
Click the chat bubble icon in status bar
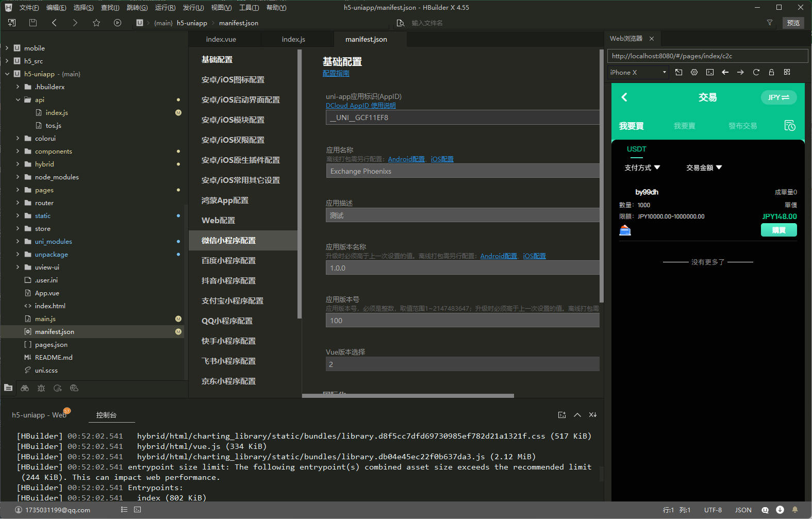click(765, 510)
